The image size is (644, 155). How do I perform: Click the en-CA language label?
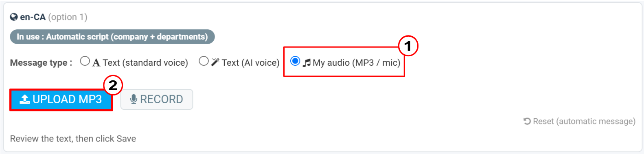33,17
